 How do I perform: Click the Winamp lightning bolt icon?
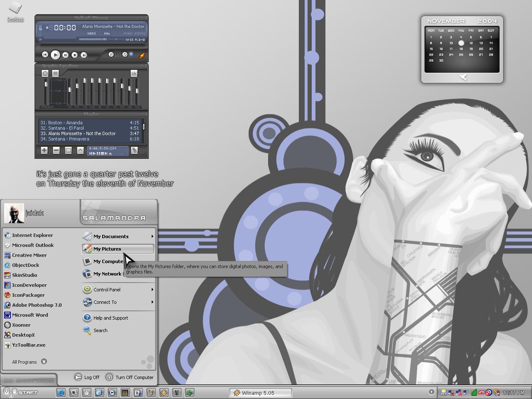142,55
